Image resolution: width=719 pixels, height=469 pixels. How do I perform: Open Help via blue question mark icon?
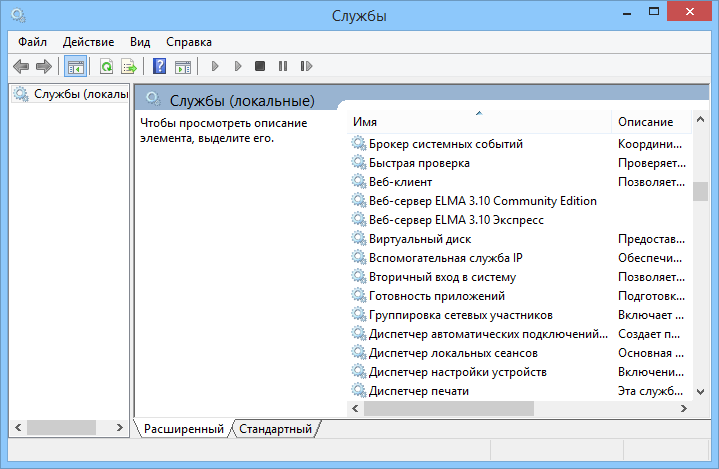point(159,67)
